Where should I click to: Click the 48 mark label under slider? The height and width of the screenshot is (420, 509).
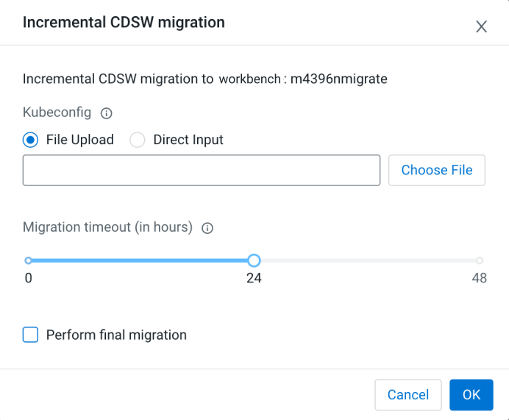pos(480,278)
